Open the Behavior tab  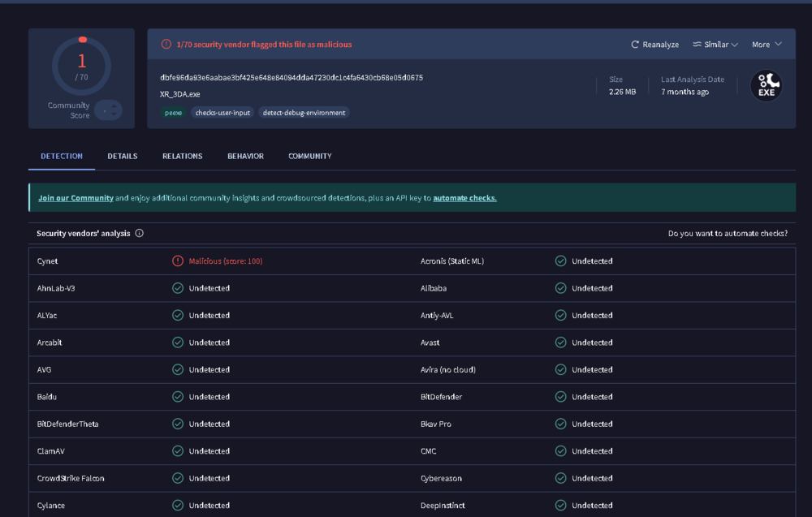245,156
